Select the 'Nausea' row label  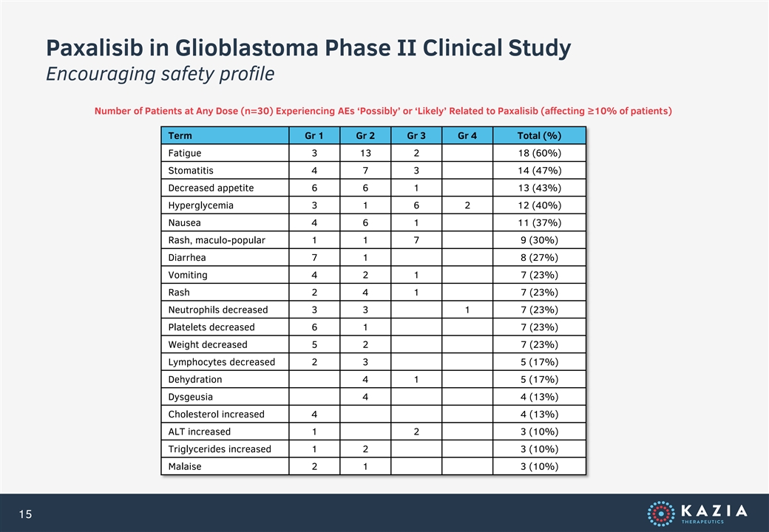coord(184,223)
